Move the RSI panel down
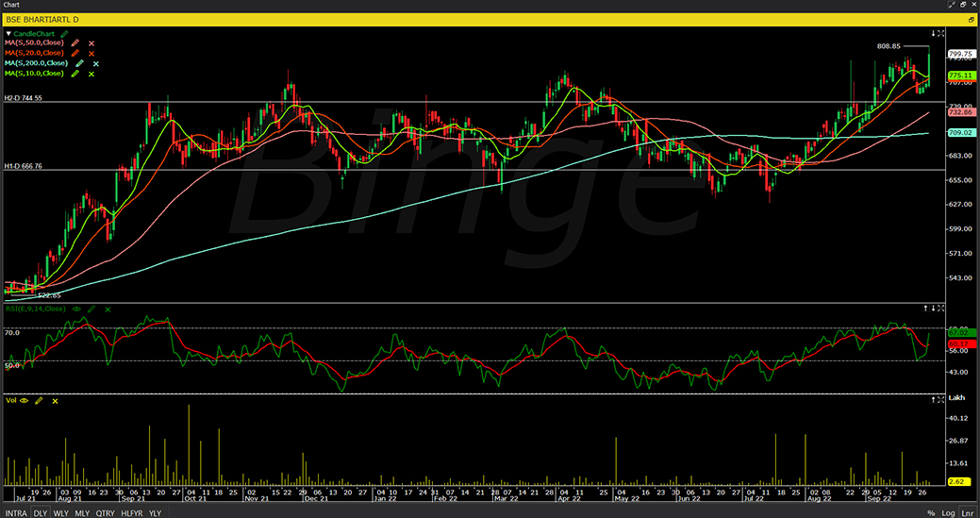Screen dimensions: 980x518 (x=933, y=308)
